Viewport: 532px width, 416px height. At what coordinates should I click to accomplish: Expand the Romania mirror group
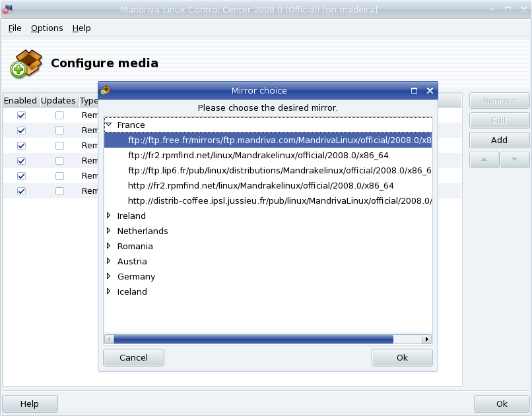click(x=108, y=246)
